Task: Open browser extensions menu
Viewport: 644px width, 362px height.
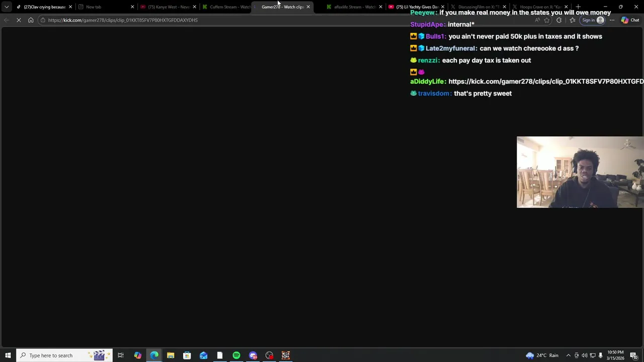Action: click(x=559, y=20)
